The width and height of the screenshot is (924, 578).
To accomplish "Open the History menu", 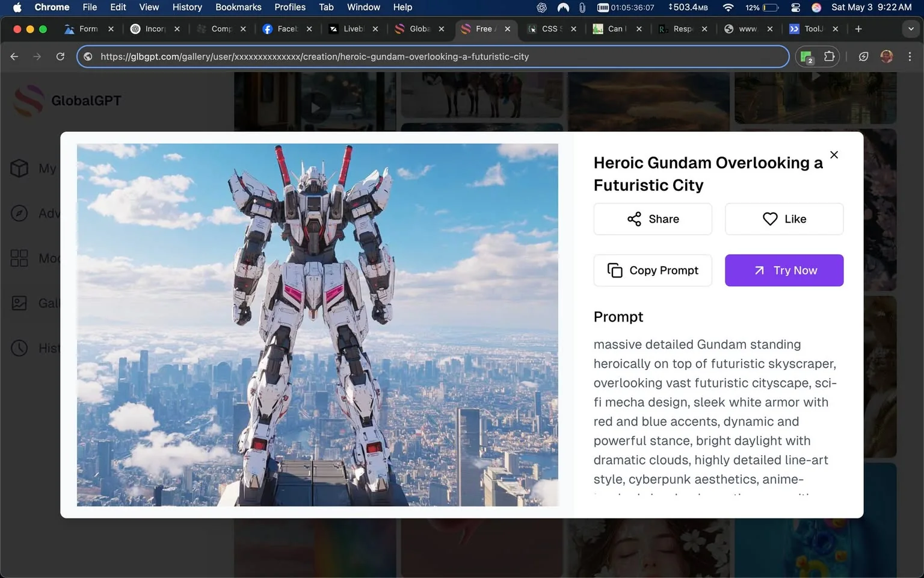I will (187, 7).
